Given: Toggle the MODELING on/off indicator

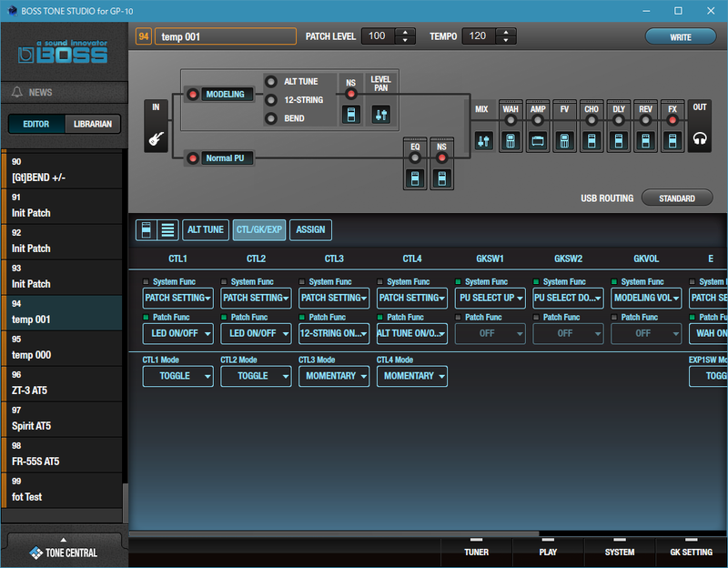Looking at the screenshot, I should coord(192,95).
